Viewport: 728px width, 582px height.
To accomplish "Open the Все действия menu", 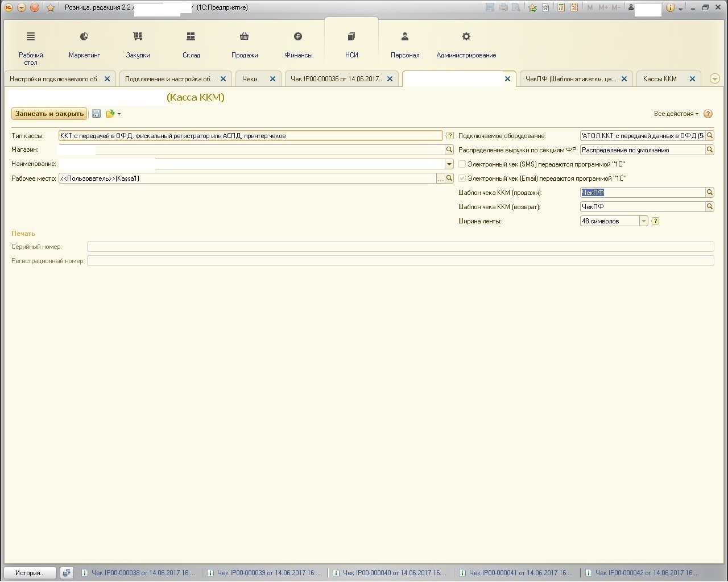I will tap(676, 114).
